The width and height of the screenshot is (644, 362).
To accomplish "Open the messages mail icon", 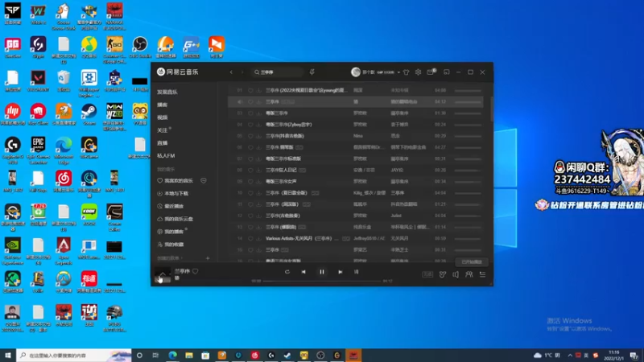I will point(430,72).
